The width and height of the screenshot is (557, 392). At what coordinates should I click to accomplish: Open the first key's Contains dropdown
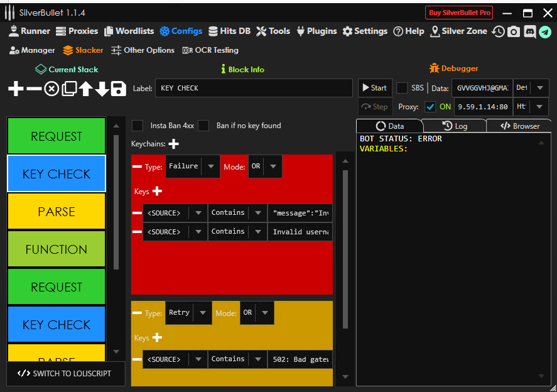coord(235,214)
